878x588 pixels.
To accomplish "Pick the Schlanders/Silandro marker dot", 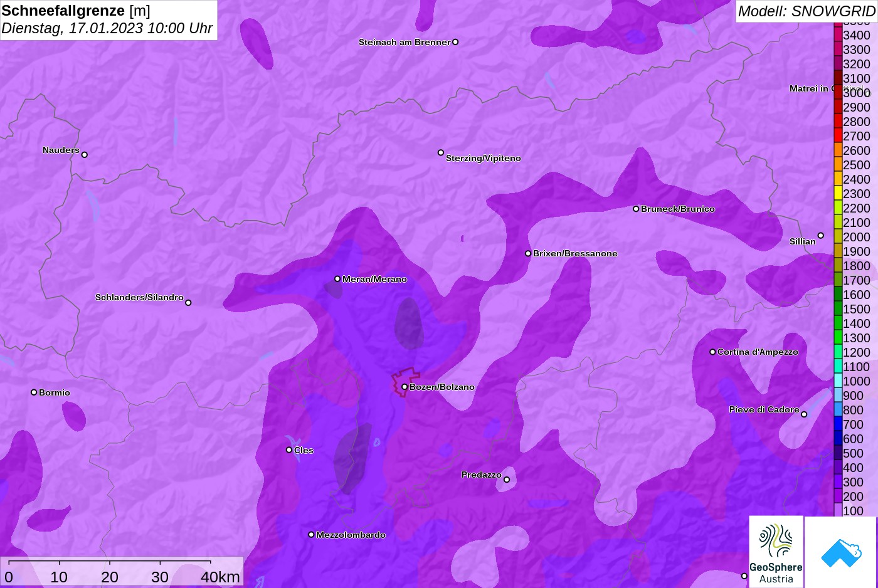I will [188, 303].
